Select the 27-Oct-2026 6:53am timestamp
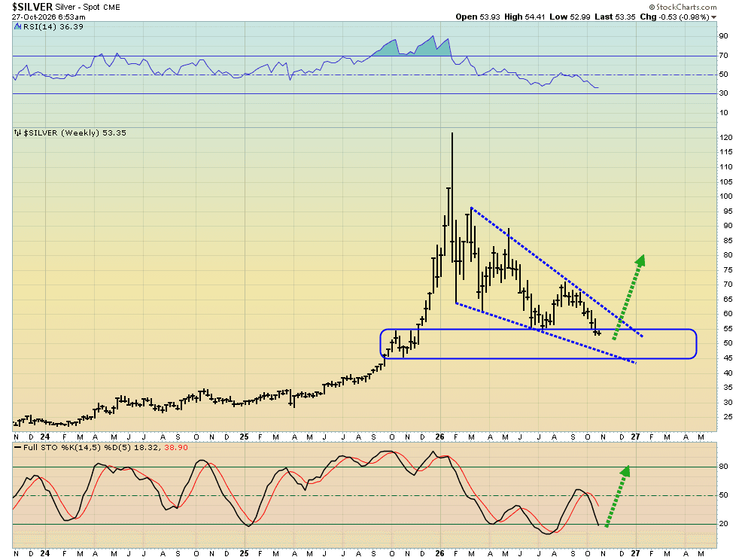This screenshot has width=745, height=560. click(48, 17)
